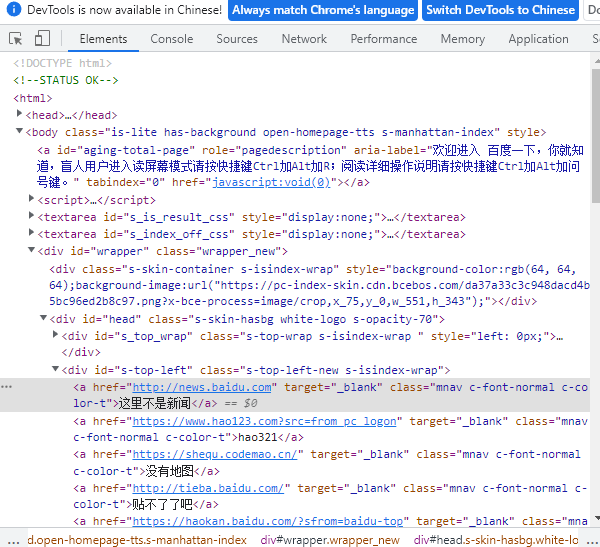Toggle the device toolbar icon
600x547 pixels.
(42, 38)
